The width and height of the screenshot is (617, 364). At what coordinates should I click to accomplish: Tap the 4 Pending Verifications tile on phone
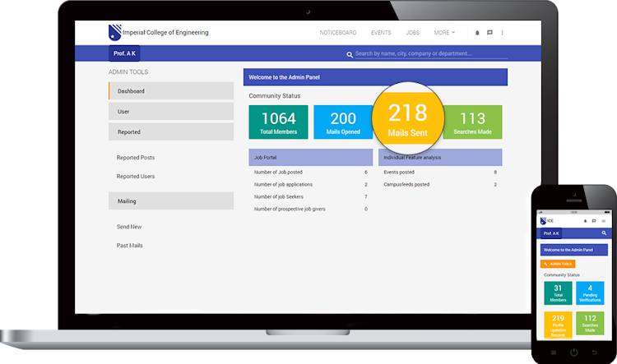[590, 293]
